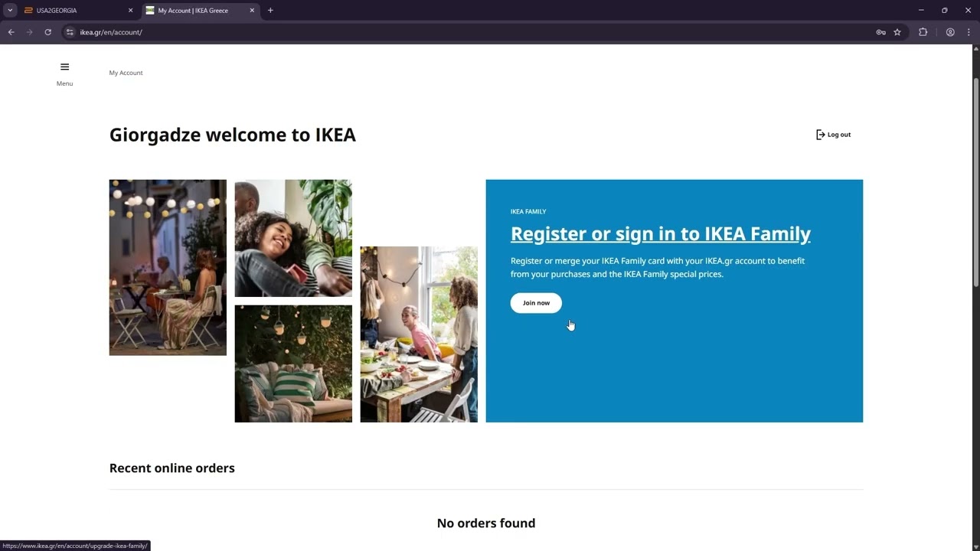
Task: Click the My Account breadcrumb
Action: point(126,73)
